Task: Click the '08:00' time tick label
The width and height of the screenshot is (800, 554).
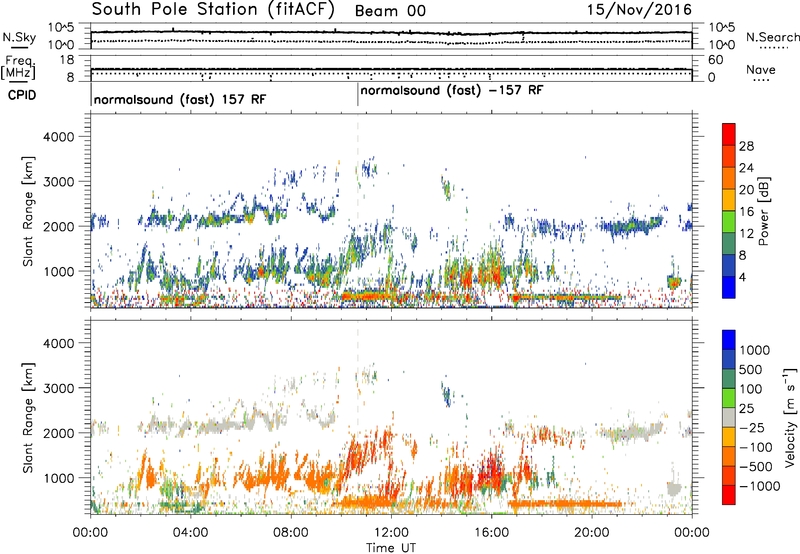Action: 290,533
